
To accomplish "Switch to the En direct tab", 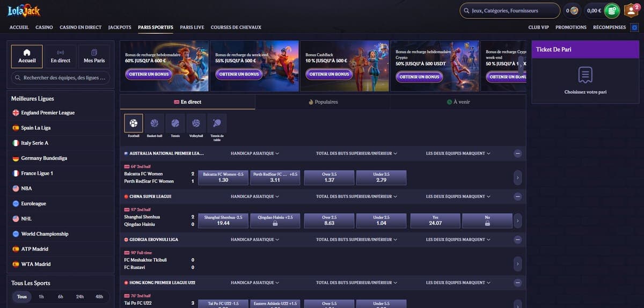I will click(187, 101).
